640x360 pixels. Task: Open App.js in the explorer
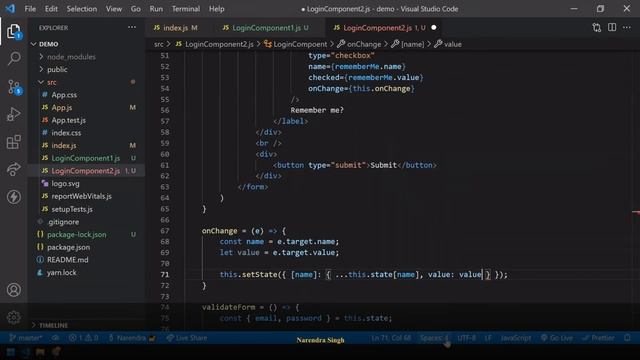click(x=62, y=107)
